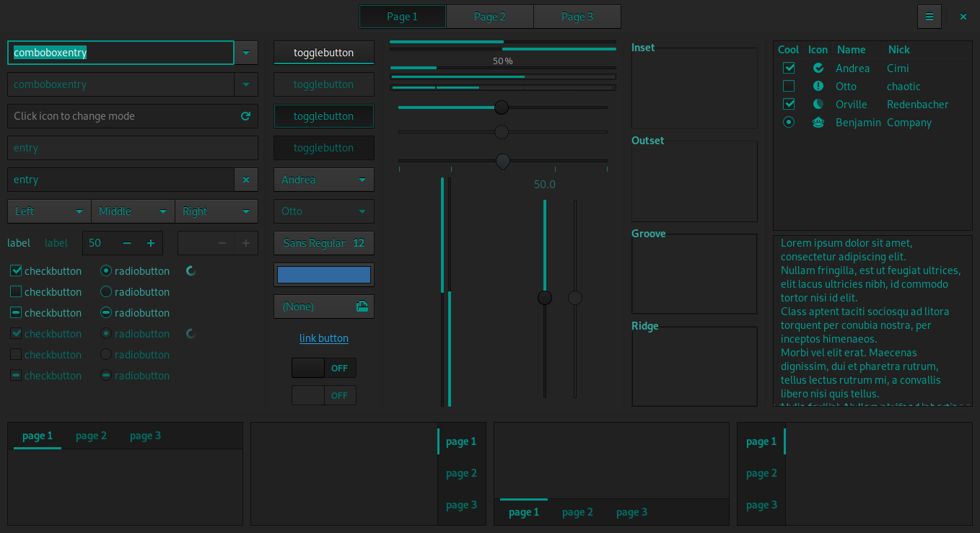
Task: Sort by the Cool column header
Action: 788,50
